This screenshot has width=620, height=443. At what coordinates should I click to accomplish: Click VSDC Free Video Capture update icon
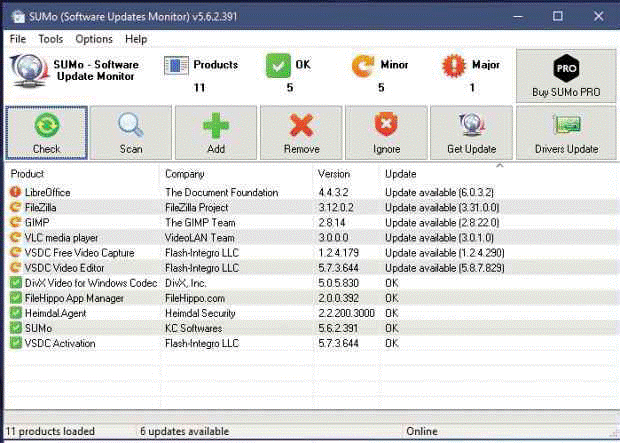pos(15,253)
